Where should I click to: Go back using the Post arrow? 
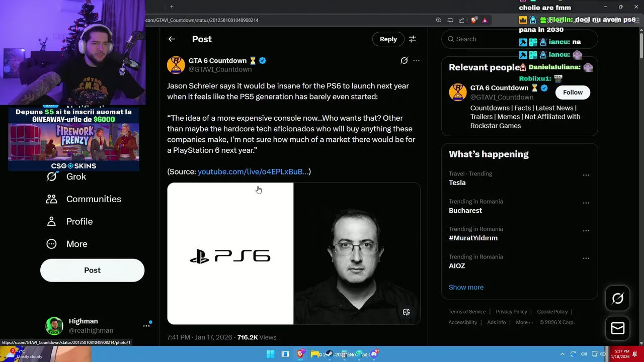point(172,39)
